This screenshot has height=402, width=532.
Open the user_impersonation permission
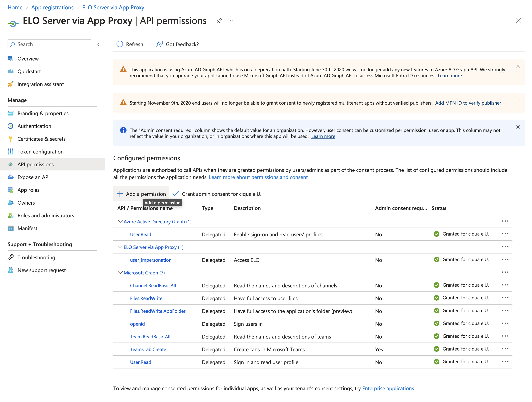(150, 260)
